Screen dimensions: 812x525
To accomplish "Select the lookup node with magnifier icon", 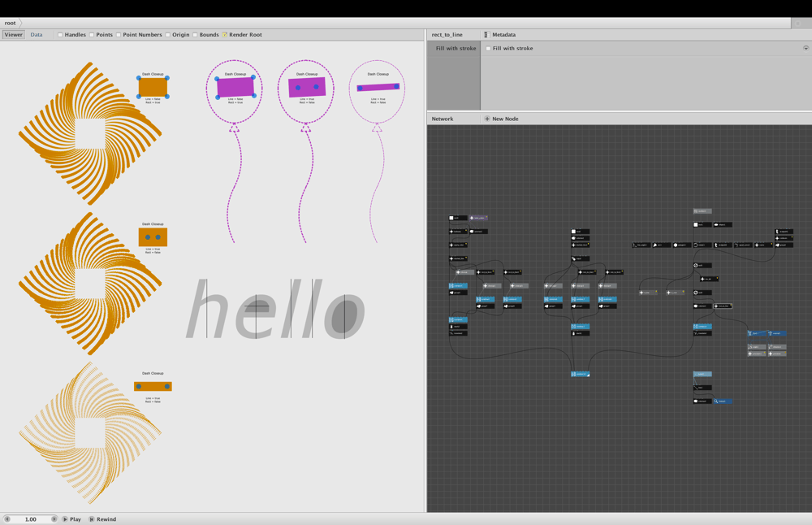I will tap(723, 401).
